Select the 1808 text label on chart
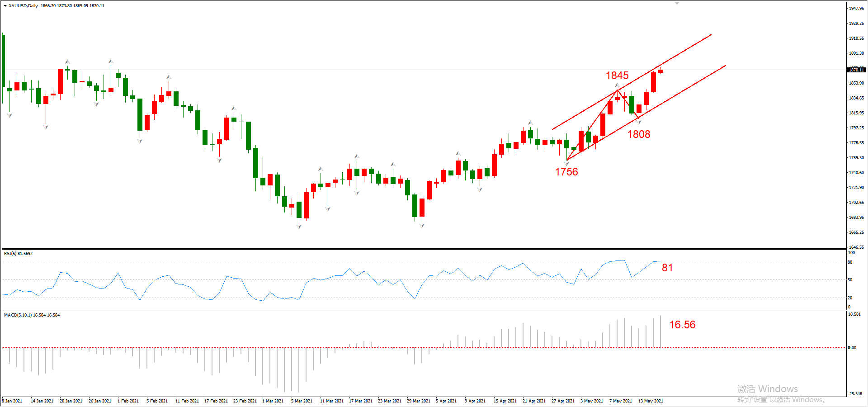The image size is (868, 407). pyautogui.click(x=639, y=134)
